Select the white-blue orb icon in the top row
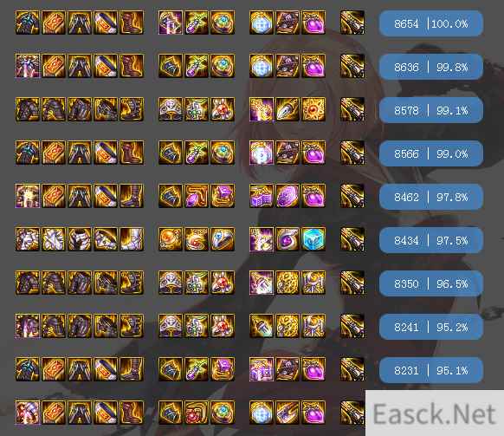Screen dimensions: 504x436 pyautogui.click(x=262, y=23)
